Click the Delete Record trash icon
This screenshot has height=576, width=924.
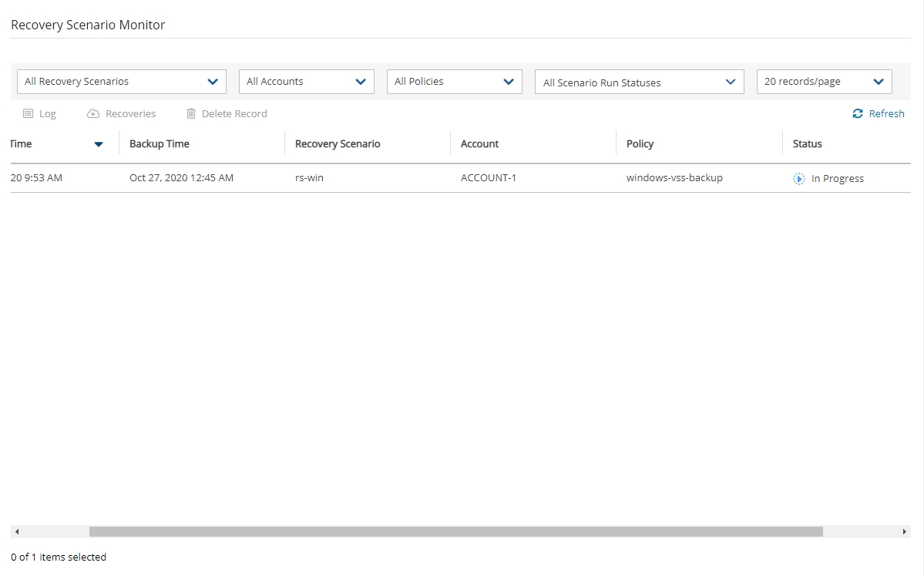pos(191,113)
